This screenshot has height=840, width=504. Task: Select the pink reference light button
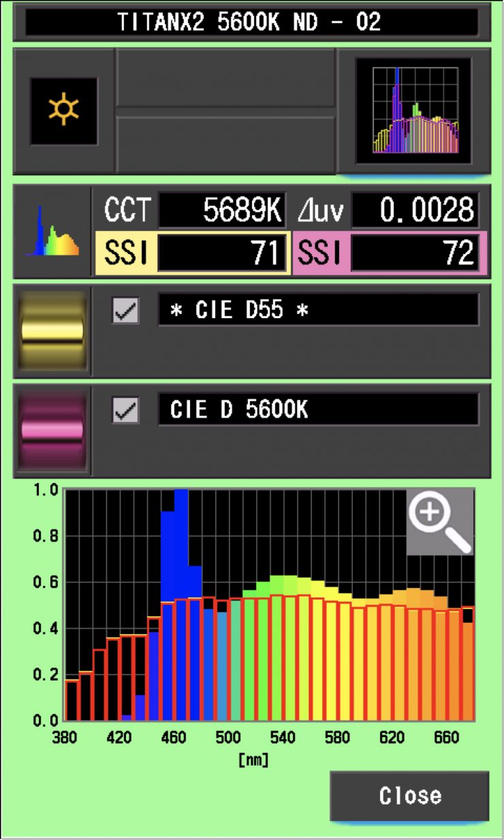tap(52, 431)
